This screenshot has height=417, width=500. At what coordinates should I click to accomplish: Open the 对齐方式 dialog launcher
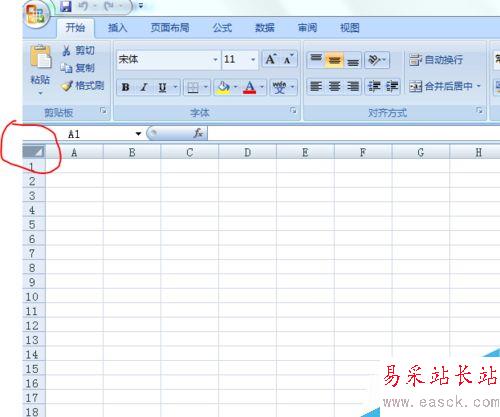pos(479,110)
